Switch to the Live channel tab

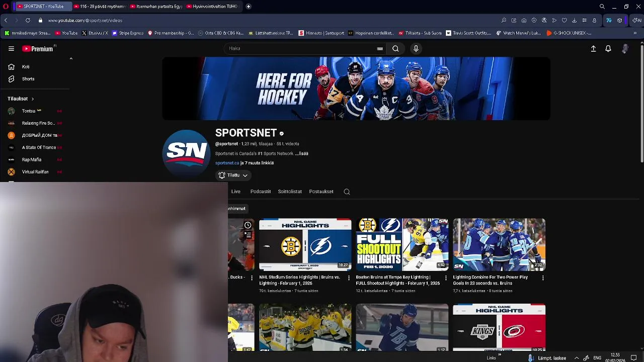(235, 192)
